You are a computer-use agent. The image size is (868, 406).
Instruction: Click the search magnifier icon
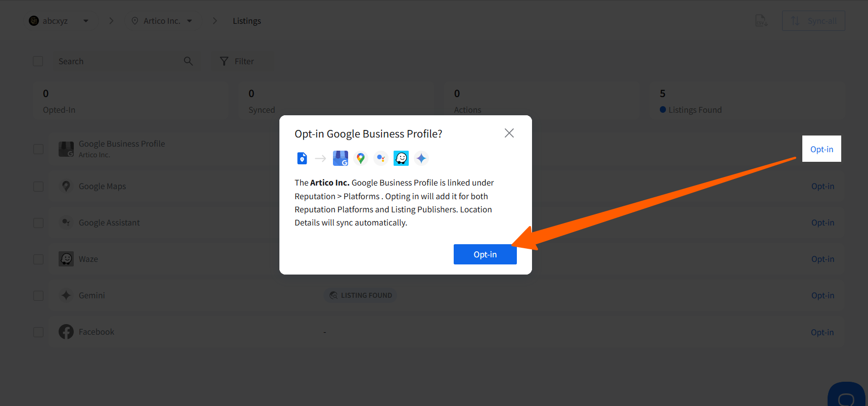tap(188, 61)
